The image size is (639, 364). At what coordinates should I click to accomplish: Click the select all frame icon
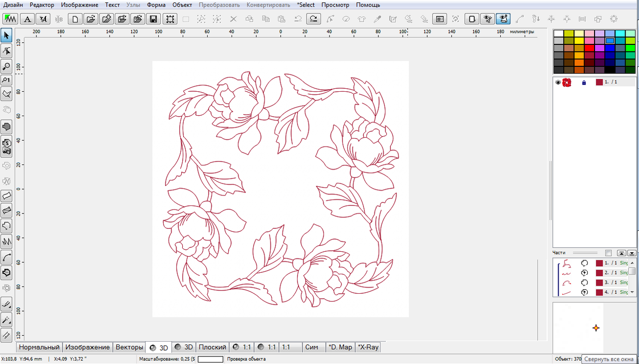click(x=170, y=19)
